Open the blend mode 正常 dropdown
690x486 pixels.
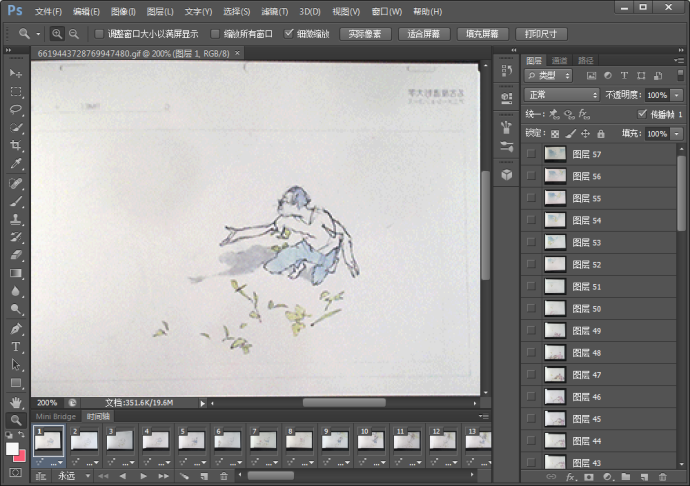point(562,95)
